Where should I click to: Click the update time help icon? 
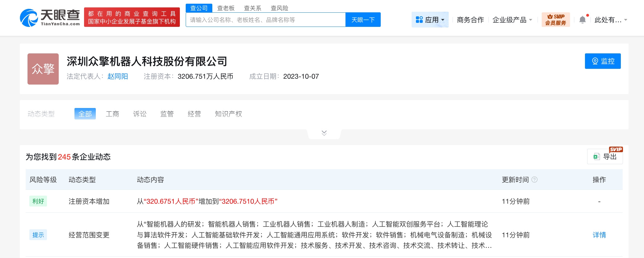(535, 180)
